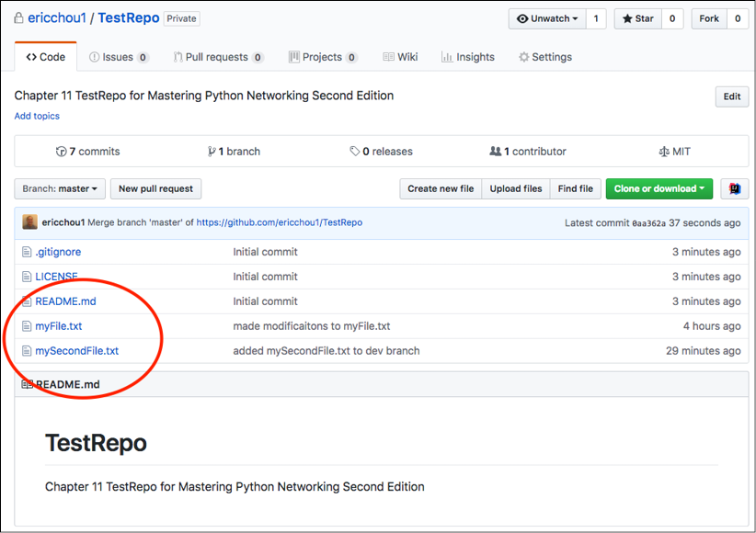
Task: Open the ericchou1 owner link in the header
Action: tap(57, 17)
